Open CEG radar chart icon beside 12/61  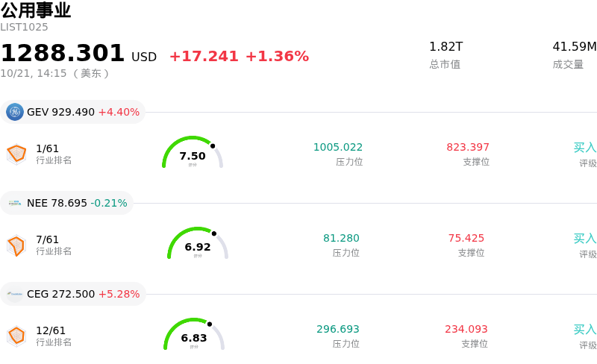click(x=16, y=336)
